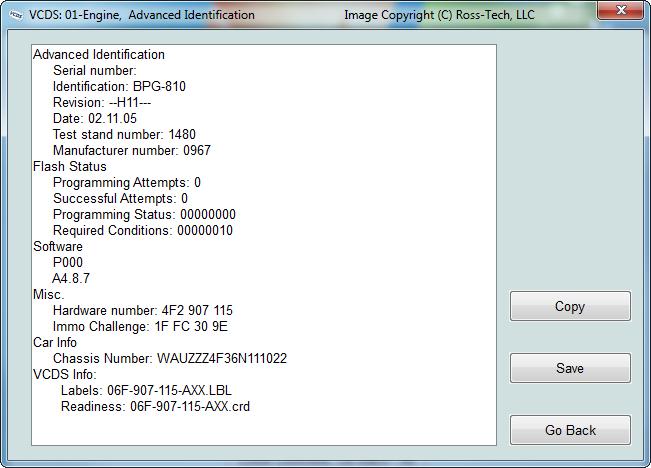Select 'Manufacturer number: 0967' line

pyautogui.click(x=132, y=150)
